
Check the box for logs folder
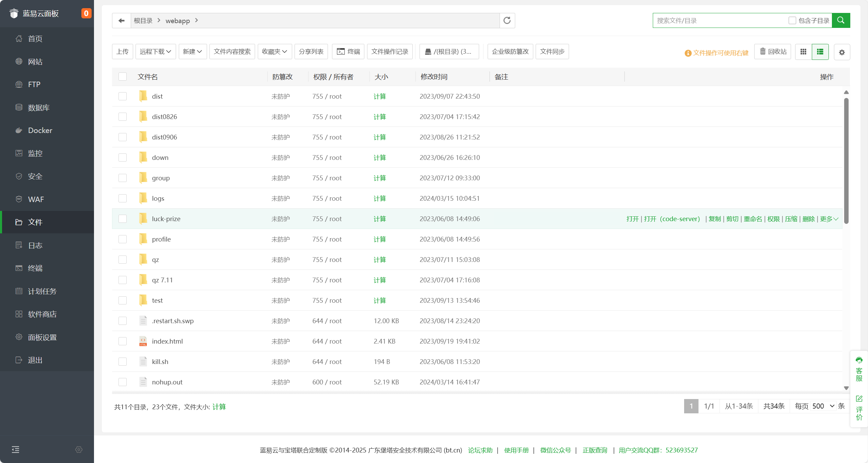[123, 198]
